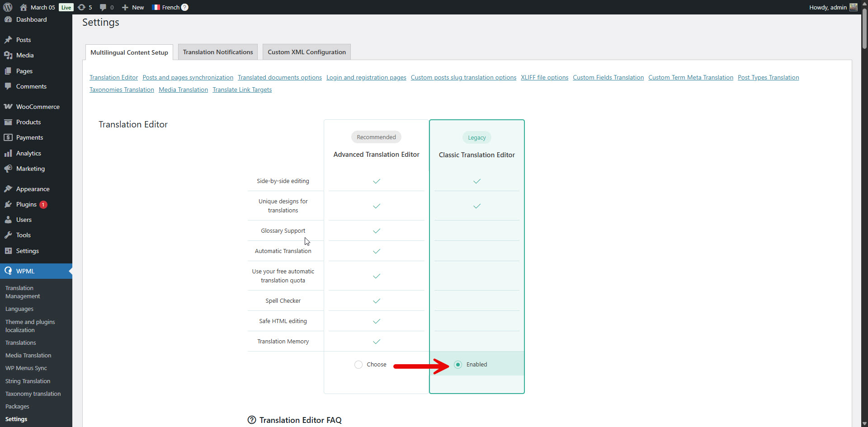Click the Plugins plug icon
868x427 pixels.
8,204
